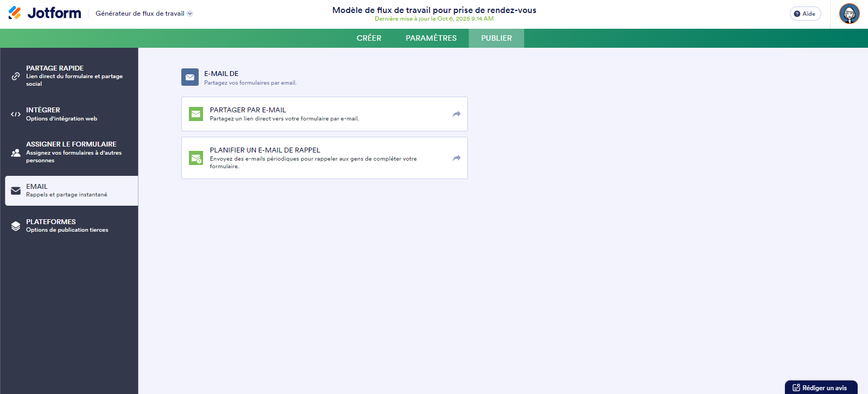Click the share arrow on Planifier un e-mail de rappel
This screenshot has width=868, height=394.
coord(456,158)
